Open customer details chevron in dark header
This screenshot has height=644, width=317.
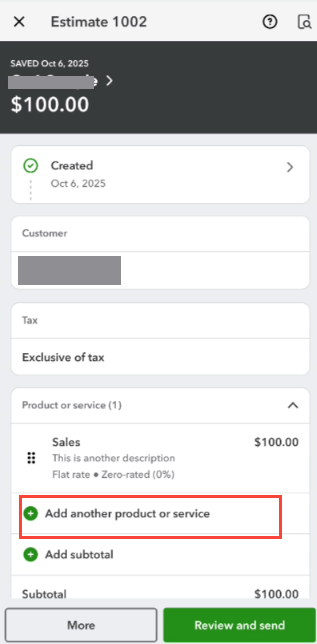(x=109, y=81)
